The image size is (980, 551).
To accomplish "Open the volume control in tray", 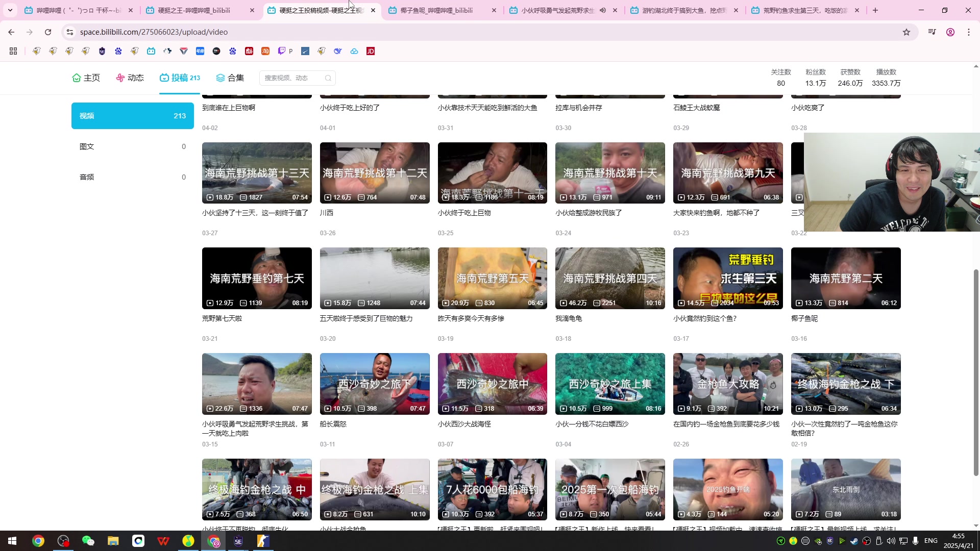I will tap(891, 541).
